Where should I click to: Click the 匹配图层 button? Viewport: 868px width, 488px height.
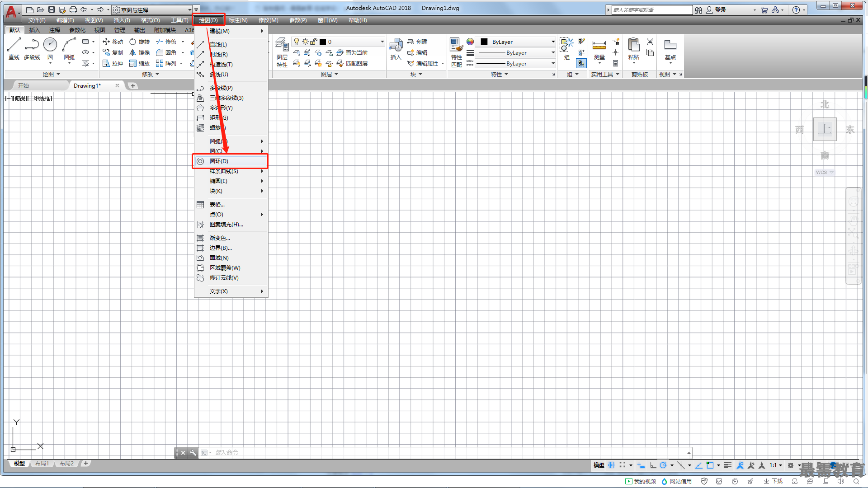tap(352, 63)
